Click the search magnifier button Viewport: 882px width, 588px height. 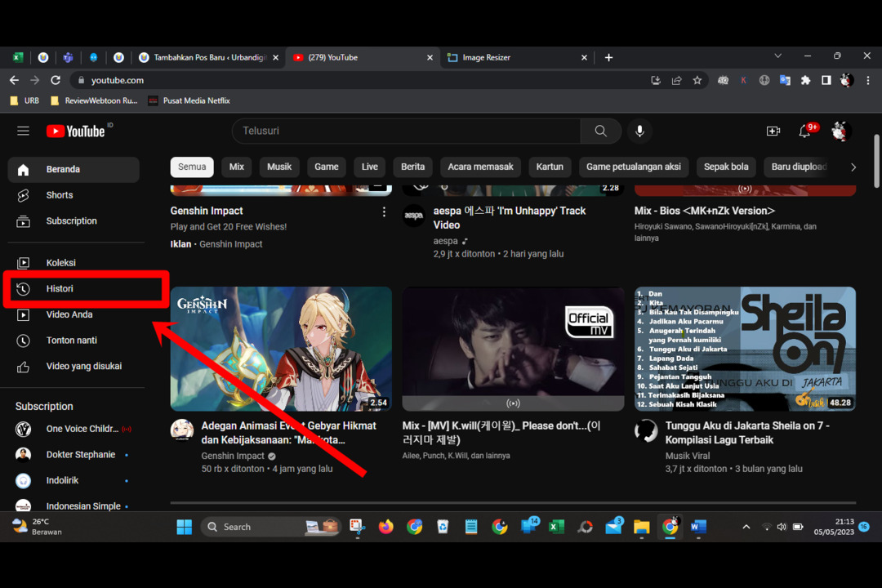pos(601,131)
